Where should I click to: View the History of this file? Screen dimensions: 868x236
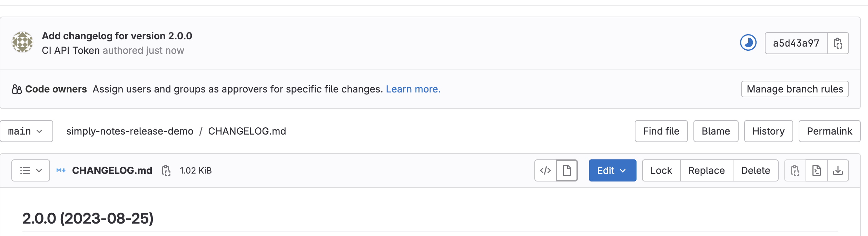768,131
